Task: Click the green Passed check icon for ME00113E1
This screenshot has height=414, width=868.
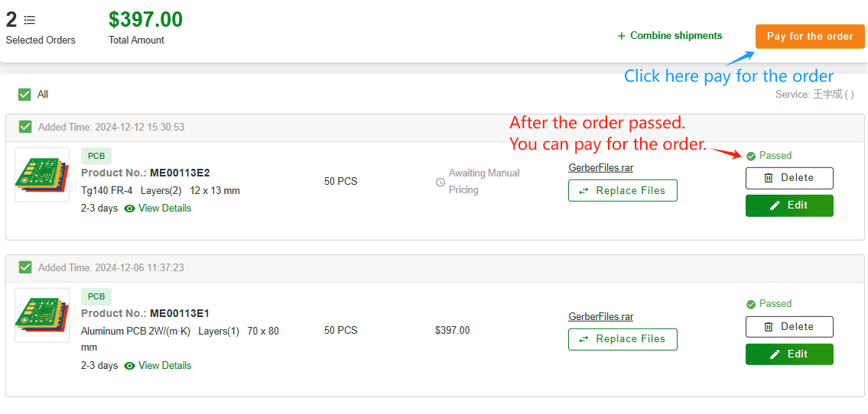Action: tap(751, 305)
